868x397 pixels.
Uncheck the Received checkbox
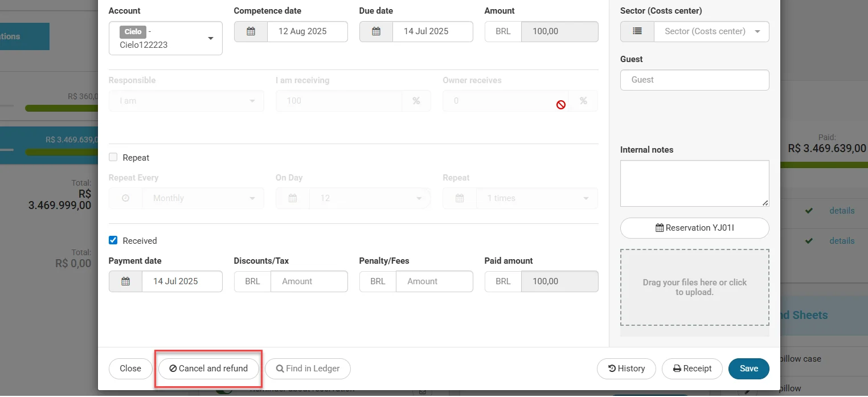[113, 240]
